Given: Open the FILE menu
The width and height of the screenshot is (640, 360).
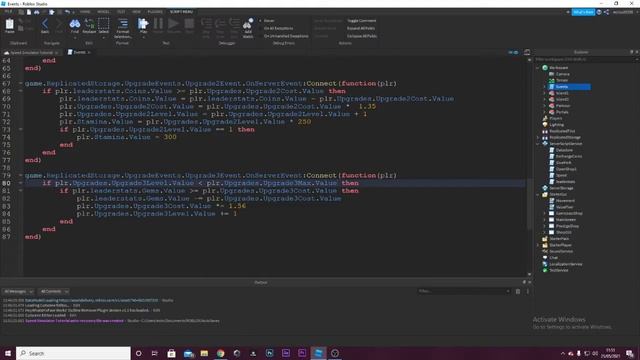Looking at the screenshot, I should pyautogui.click(x=8, y=12).
